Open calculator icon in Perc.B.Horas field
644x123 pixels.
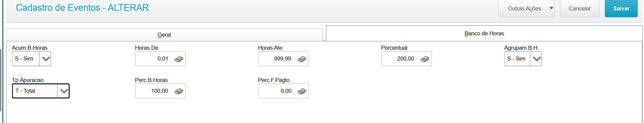pos(178,91)
